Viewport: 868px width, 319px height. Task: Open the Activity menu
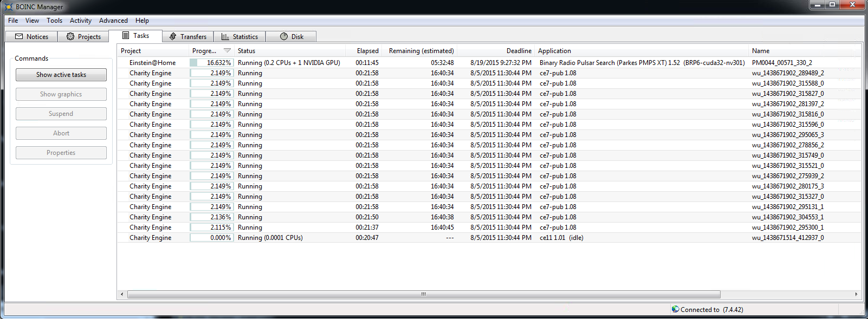81,21
